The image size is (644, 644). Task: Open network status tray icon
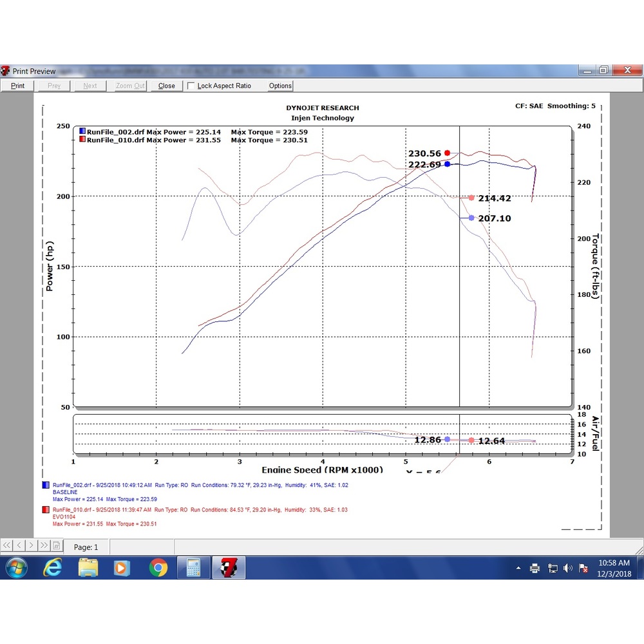(553, 569)
